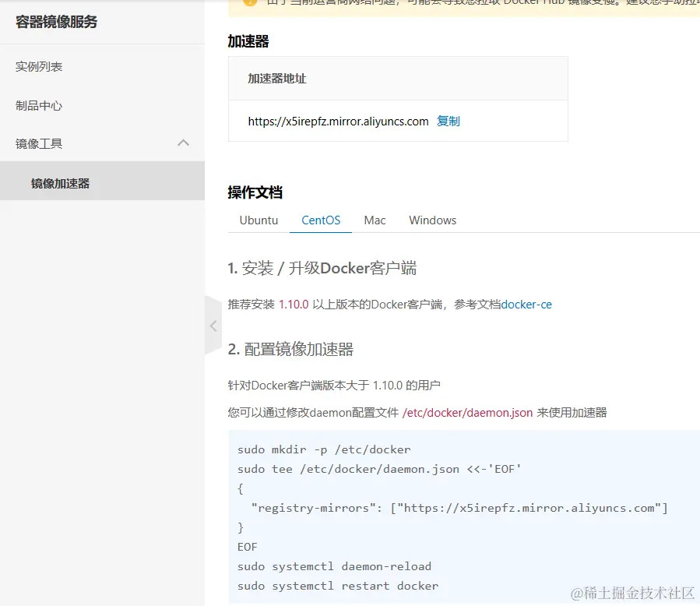Switch to the CentOS tab

[321, 220]
